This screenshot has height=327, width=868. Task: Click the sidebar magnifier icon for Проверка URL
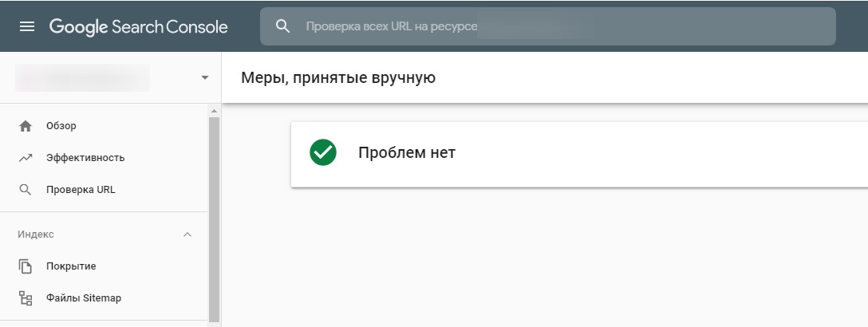point(26,190)
